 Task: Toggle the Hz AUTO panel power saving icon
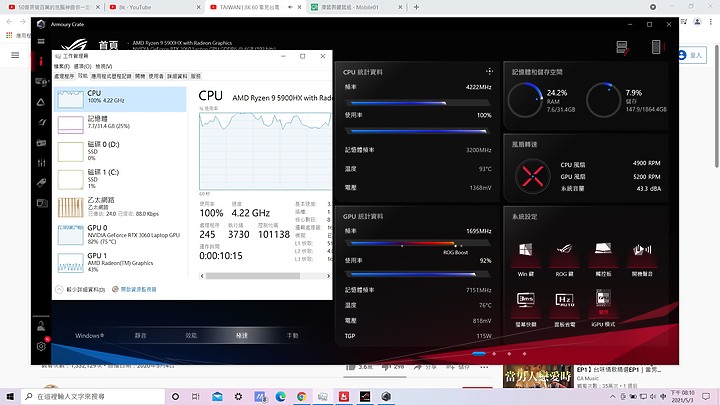click(x=564, y=300)
